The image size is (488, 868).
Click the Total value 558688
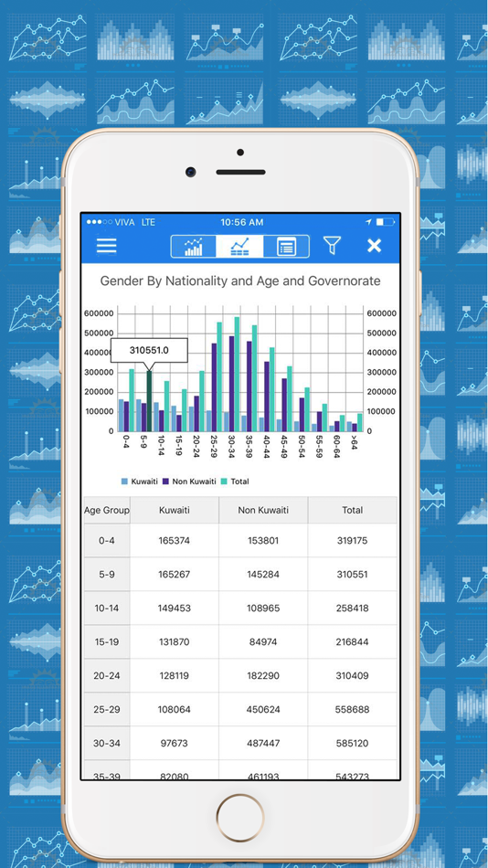click(352, 709)
